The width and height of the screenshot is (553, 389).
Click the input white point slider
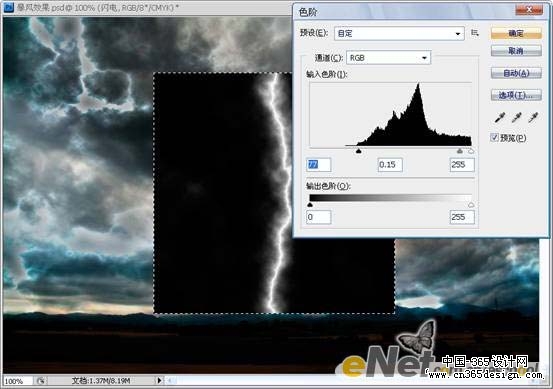(471, 151)
